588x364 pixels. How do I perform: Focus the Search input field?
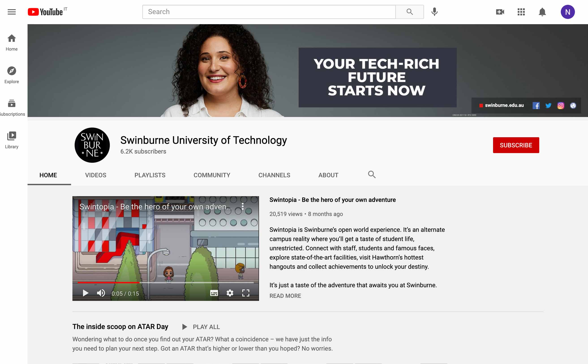pyautogui.click(x=269, y=12)
